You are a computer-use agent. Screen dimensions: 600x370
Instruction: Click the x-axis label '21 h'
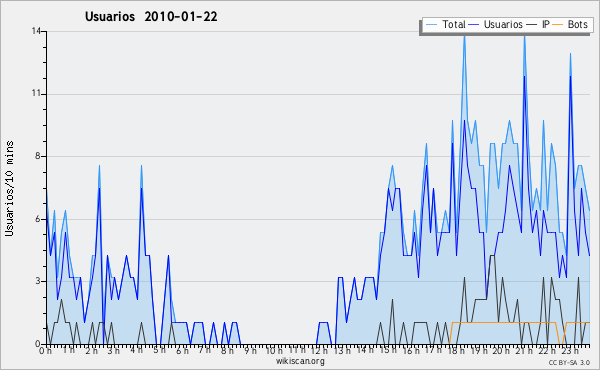point(524,350)
